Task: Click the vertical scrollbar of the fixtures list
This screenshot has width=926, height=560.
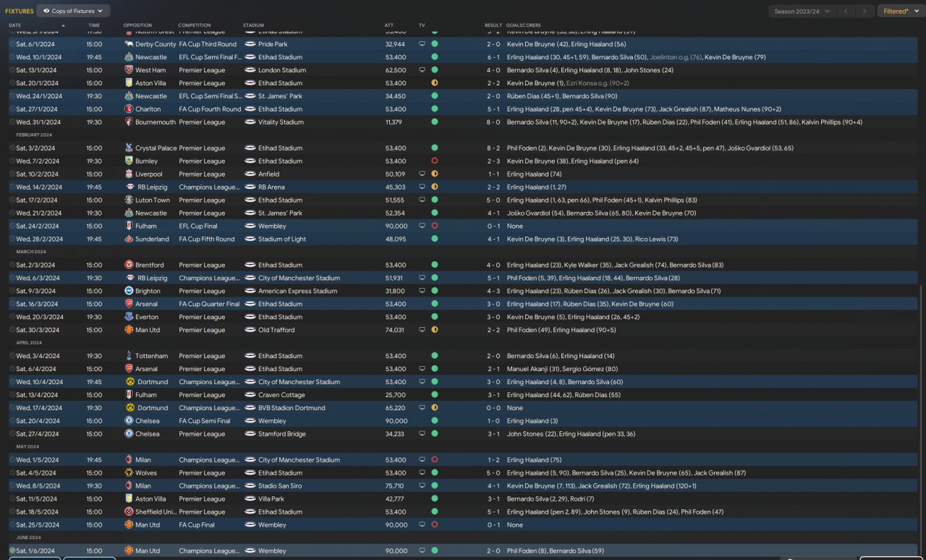Action: point(921,420)
